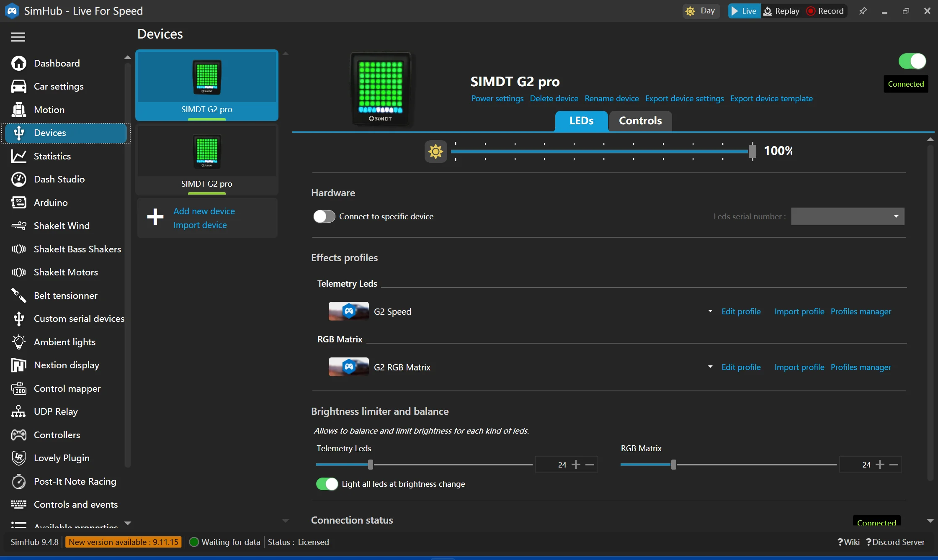Viewport: 938px width, 560px height.
Task: Click the Post-It Note Racing stopwatch icon
Action: click(19, 481)
